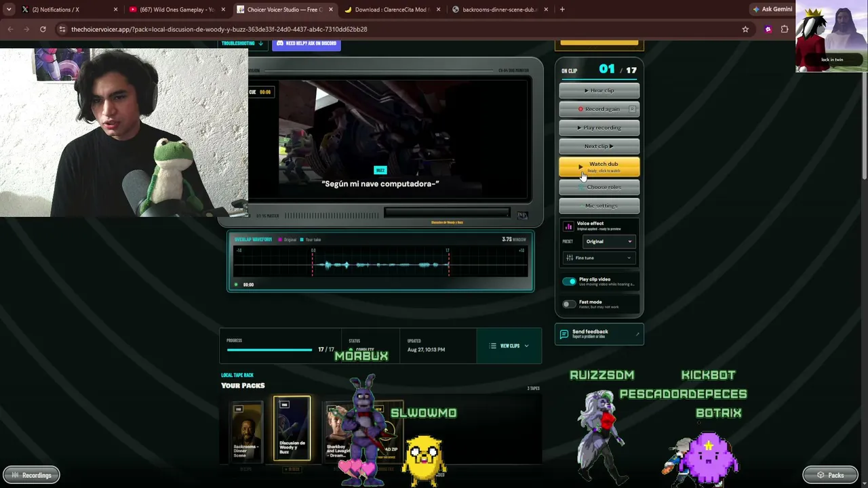Close the Notifications / X tab

coord(115,9)
